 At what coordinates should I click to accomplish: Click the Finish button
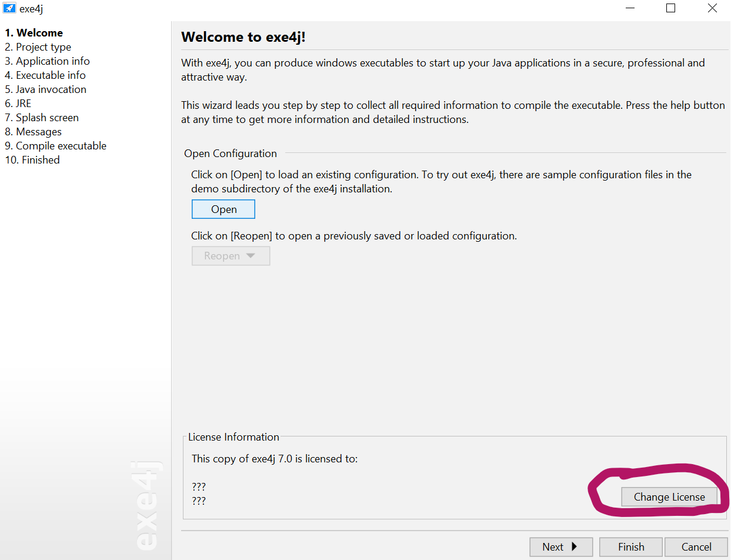(631, 547)
